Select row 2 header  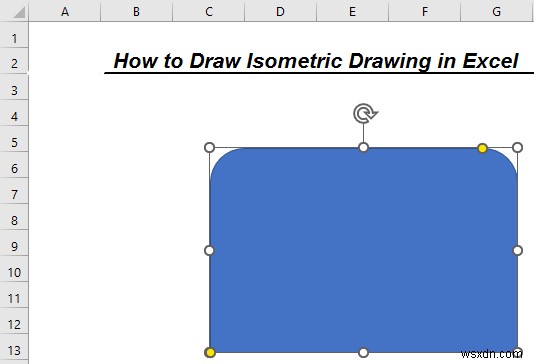pyautogui.click(x=14, y=61)
